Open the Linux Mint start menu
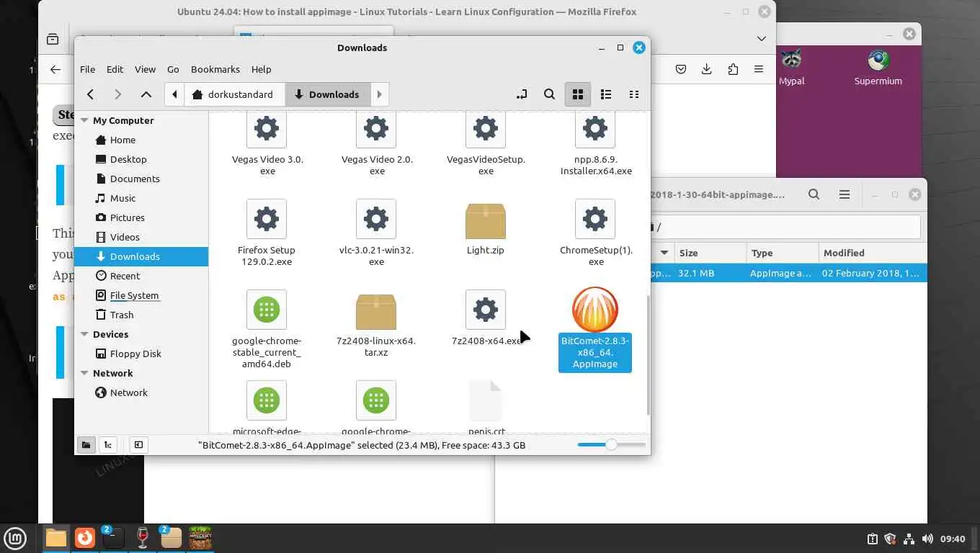 click(x=15, y=538)
